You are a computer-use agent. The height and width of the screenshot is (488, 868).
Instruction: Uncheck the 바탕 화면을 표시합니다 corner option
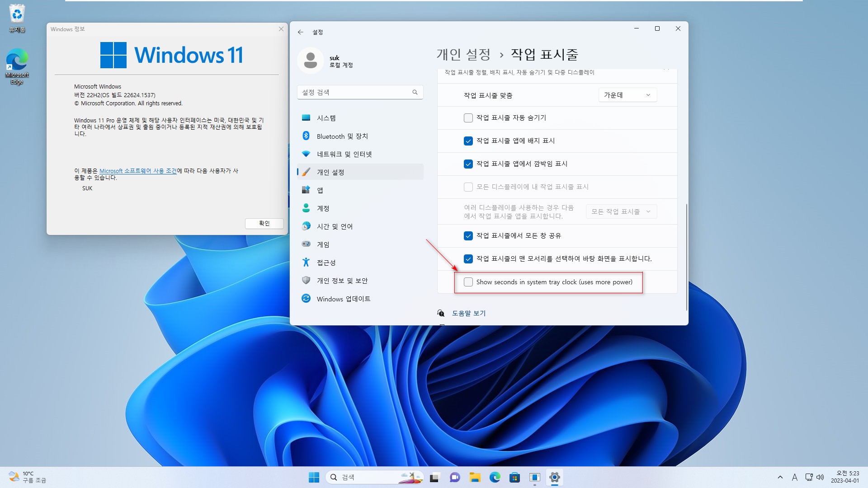tap(468, 259)
